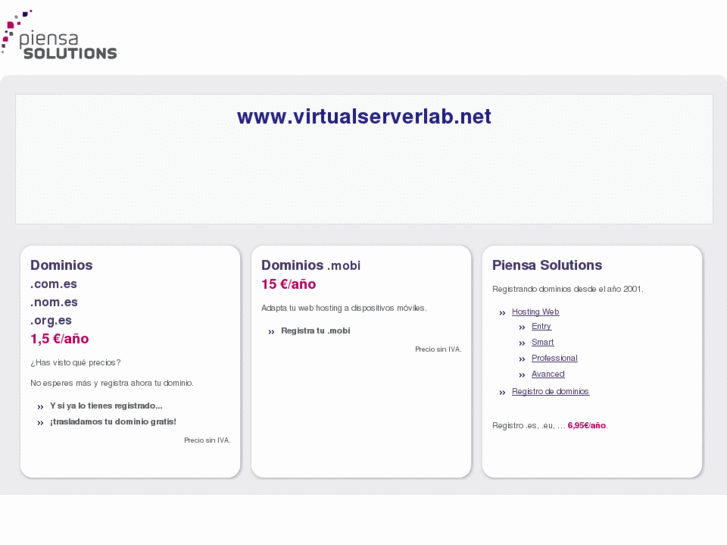Screen dimensions: 727x545
Task: Click the 1,5 €/año price
Action: [x=59, y=339]
